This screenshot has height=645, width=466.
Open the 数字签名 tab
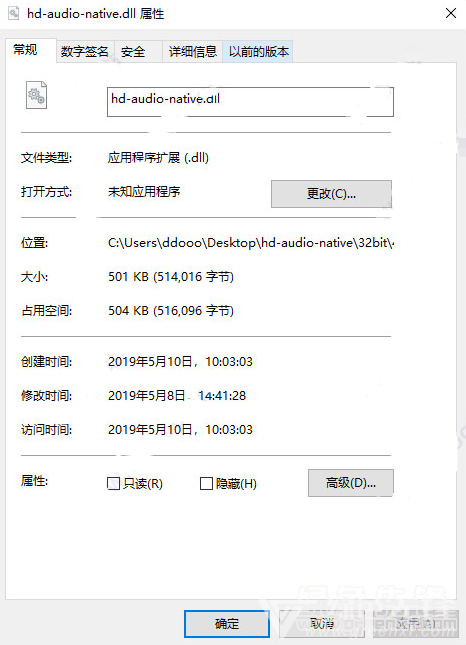[85, 52]
